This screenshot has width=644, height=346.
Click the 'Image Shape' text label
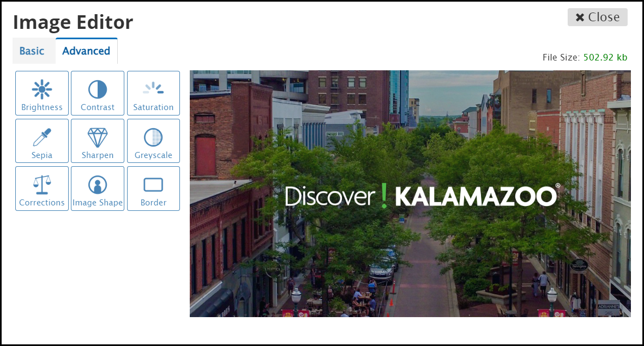pyautogui.click(x=98, y=203)
